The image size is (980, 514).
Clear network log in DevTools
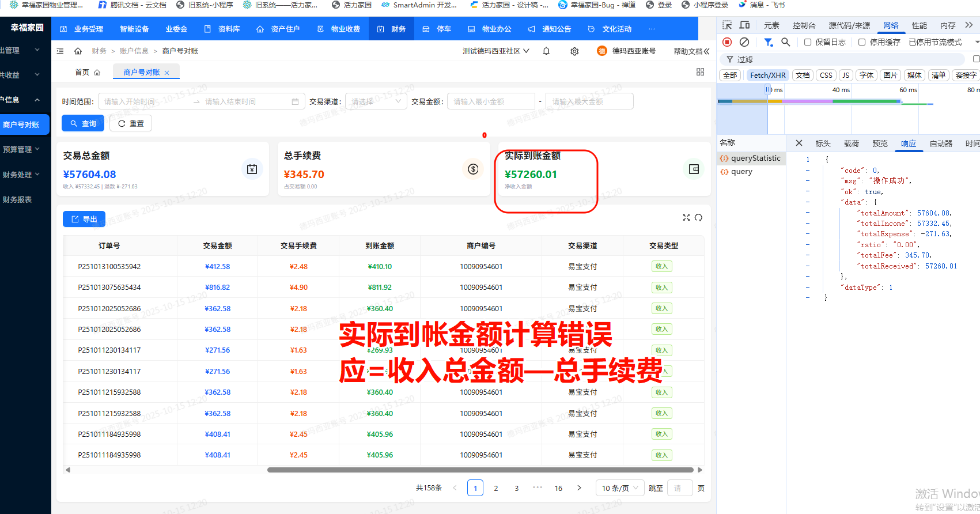point(744,42)
